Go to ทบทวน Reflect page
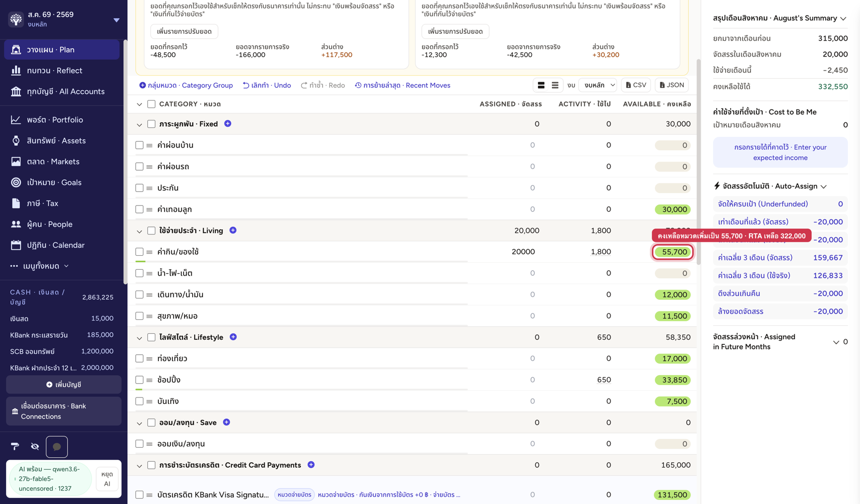This screenshot has width=860, height=504. tap(62, 71)
